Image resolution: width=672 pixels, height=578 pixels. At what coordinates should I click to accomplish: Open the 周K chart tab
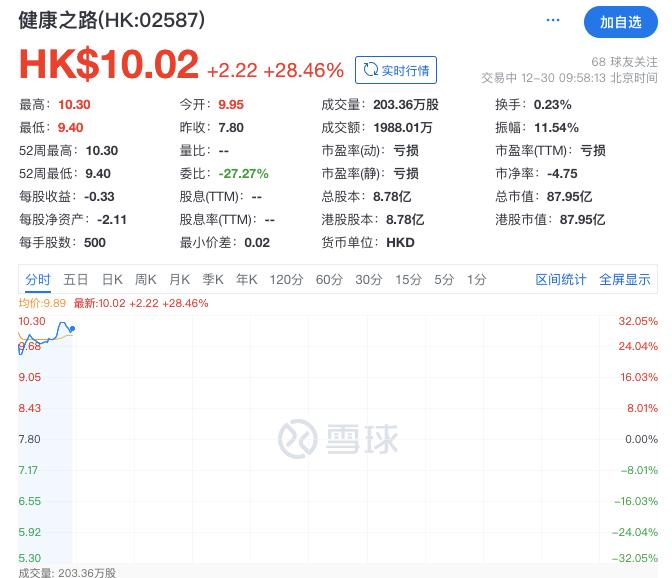point(146,280)
